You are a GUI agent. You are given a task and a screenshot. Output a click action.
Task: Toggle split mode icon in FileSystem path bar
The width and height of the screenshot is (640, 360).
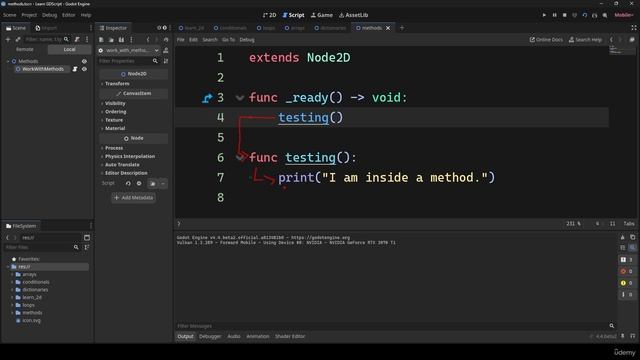tap(87, 238)
